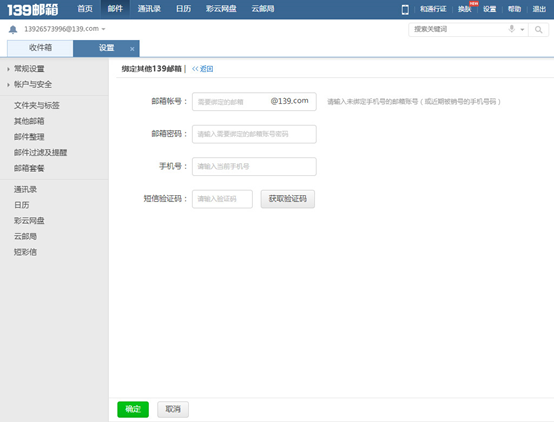
Task: Click 设置 link in header
Action: pos(490,9)
